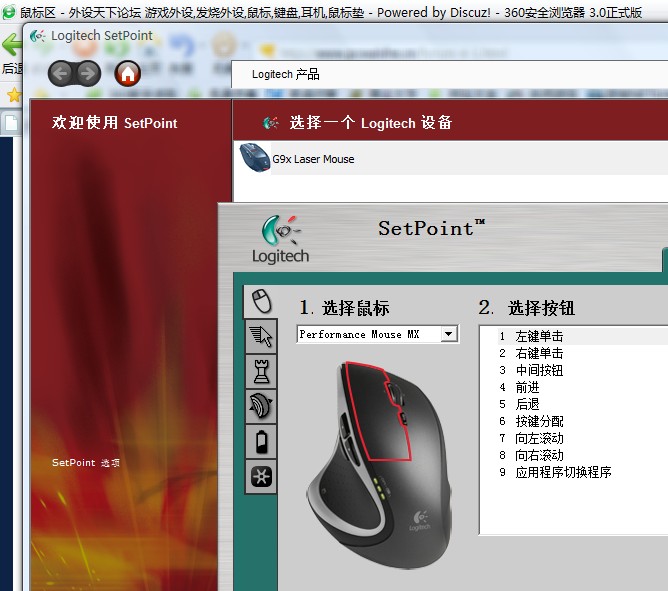The image size is (668, 591).
Task: Open the chess rook game settings tab
Action: [261, 371]
